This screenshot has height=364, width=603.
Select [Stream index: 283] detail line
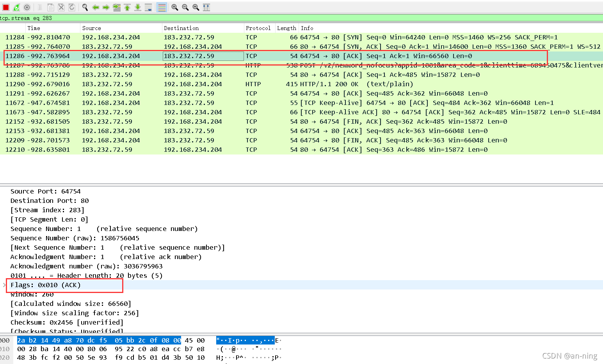[47, 210]
